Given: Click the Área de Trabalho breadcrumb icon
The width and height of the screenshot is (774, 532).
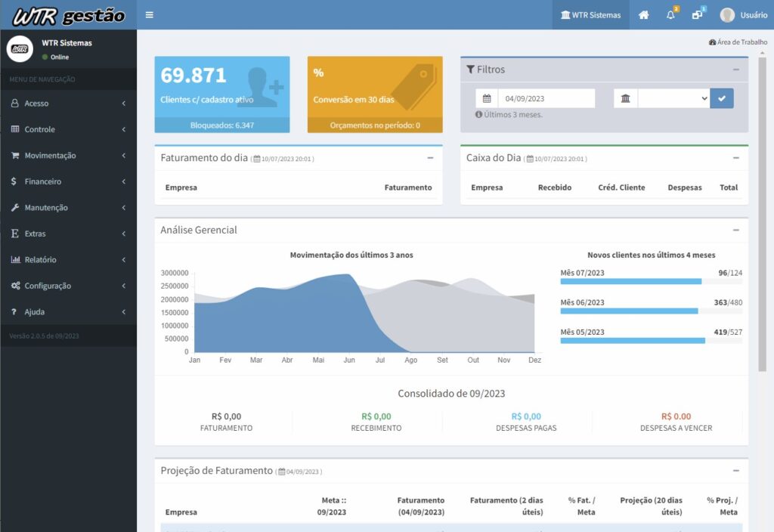Looking at the screenshot, I should [x=712, y=42].
